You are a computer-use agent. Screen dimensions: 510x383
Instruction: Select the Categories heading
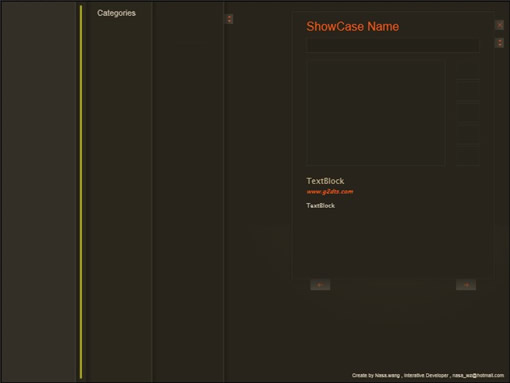tap(116, 13)
